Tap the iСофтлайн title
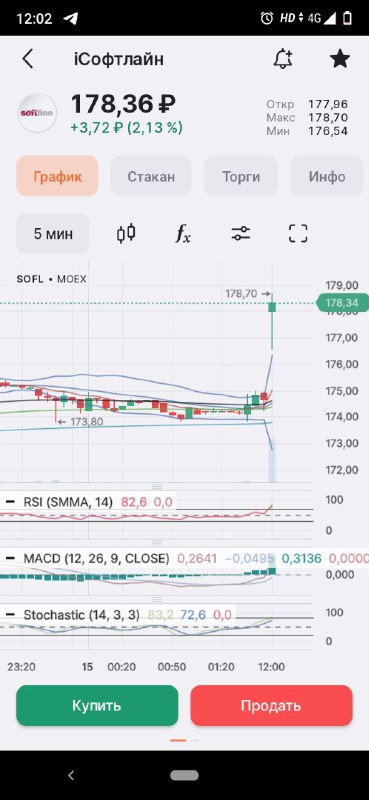369x800 pixels. pos(119,59)
